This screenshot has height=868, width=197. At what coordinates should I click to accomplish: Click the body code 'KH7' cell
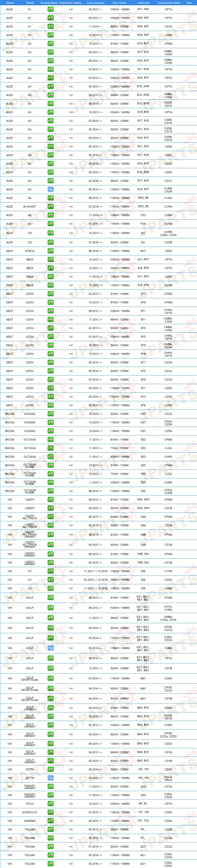[x=143, y=251]
